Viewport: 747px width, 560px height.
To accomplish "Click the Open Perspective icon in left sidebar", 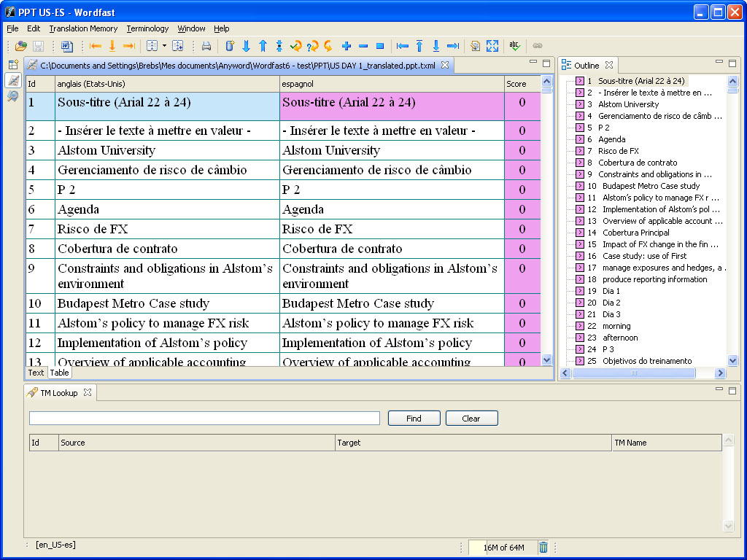I will (13, 64).
